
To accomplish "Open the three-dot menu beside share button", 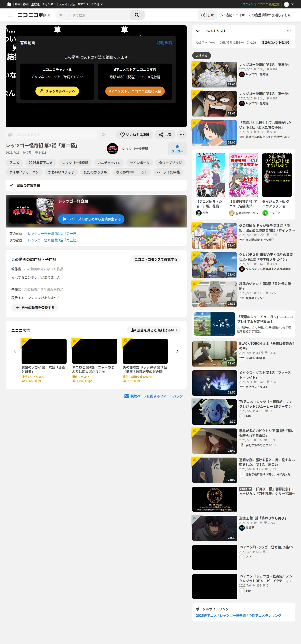I will (182, 135).
